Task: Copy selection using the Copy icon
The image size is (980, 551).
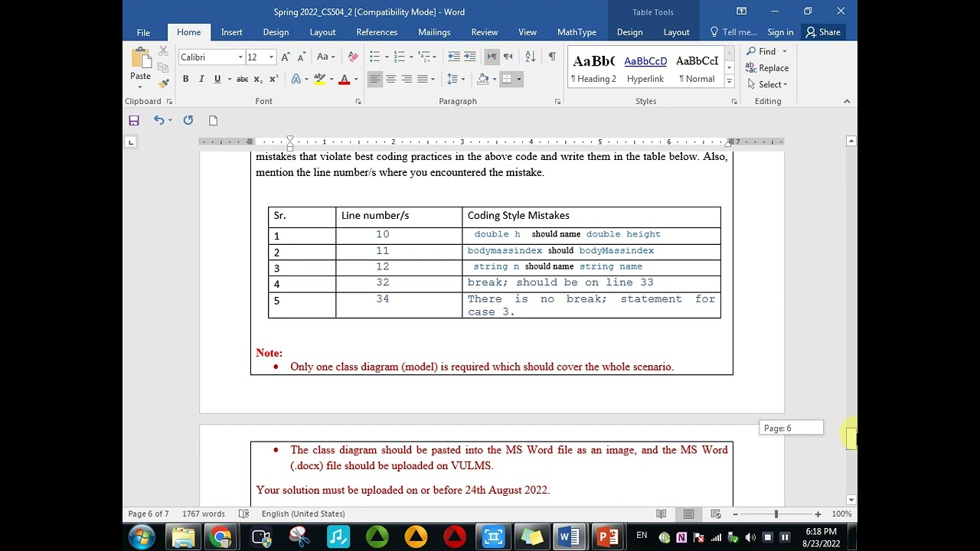Action: coord(163,67)
